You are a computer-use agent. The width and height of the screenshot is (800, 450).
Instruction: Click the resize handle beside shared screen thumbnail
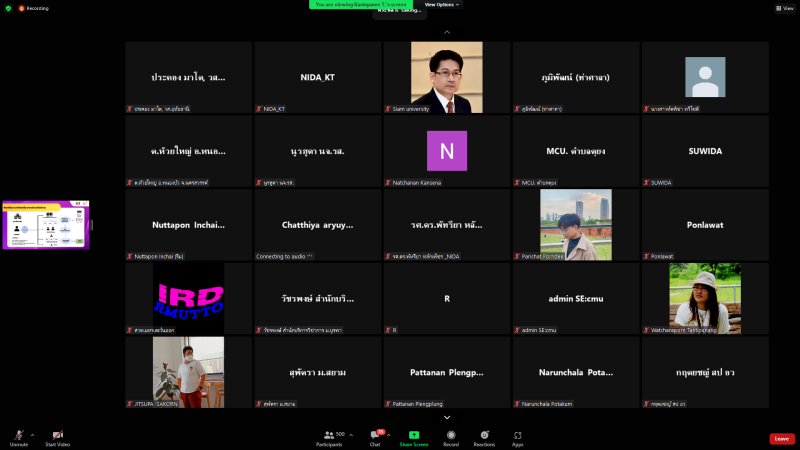click(92, 225)
